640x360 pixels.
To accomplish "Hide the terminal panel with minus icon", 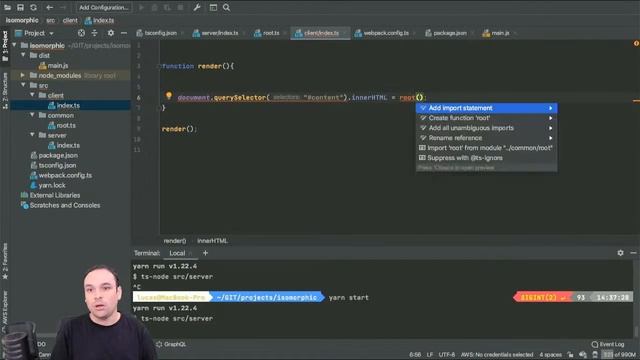I will (633, 253).
